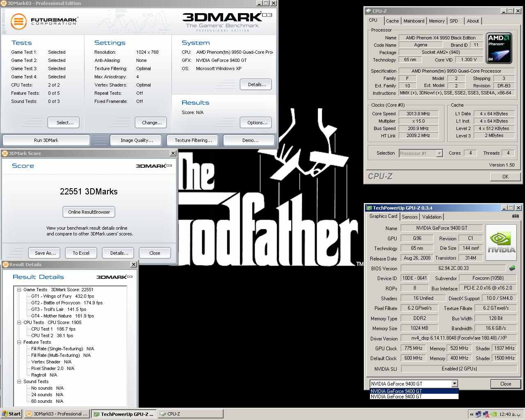Click the AMD Phenom logo in CPU-Z

point(499,48)
